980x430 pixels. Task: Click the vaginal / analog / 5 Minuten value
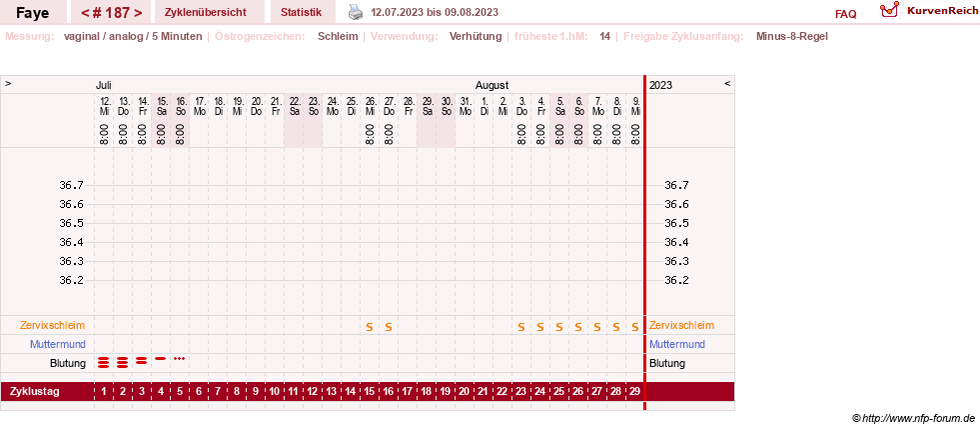(133, 36)
